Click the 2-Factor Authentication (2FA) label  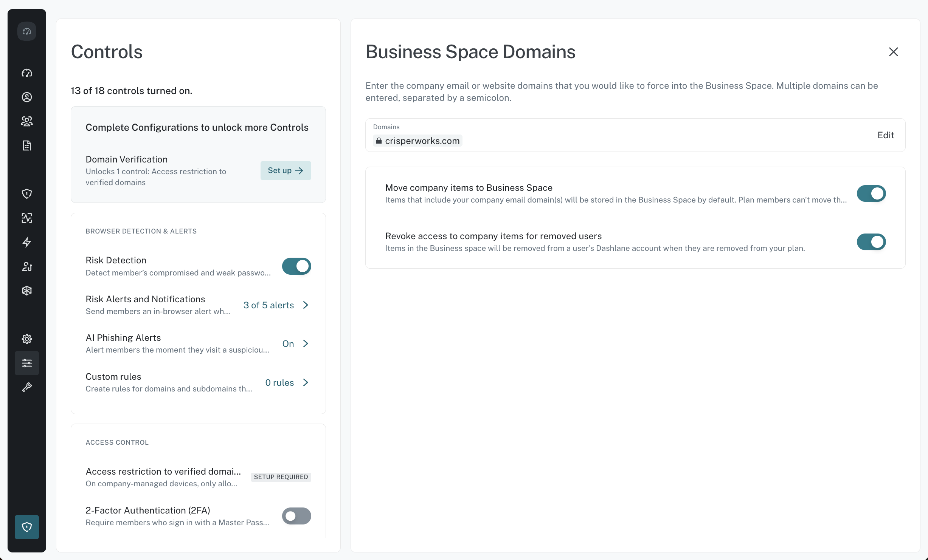tap(147, 510)
